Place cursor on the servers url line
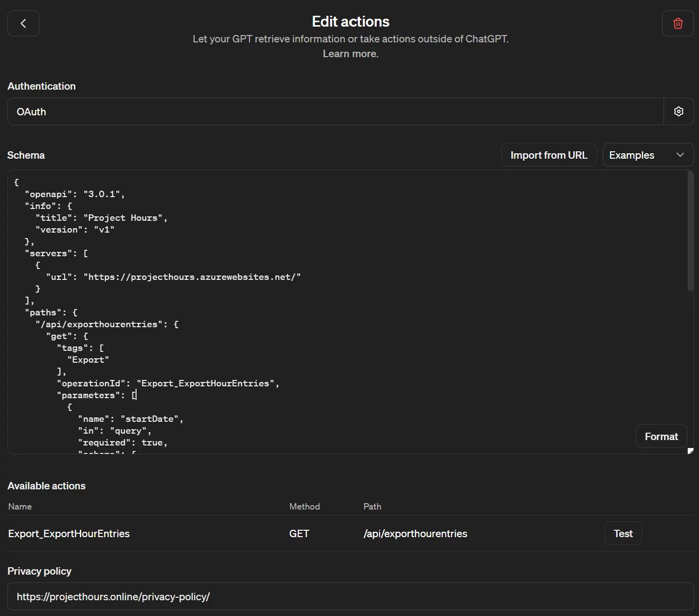 (173, 277)
